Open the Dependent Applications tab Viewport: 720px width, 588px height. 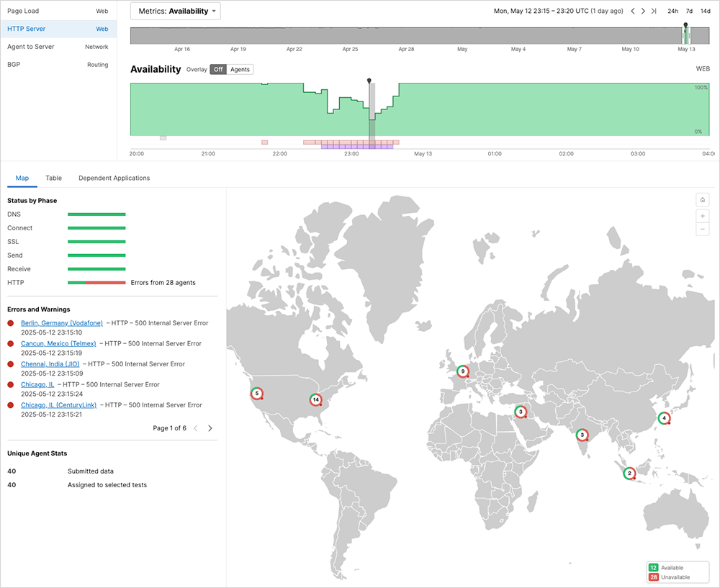click(x=114, y=178)
